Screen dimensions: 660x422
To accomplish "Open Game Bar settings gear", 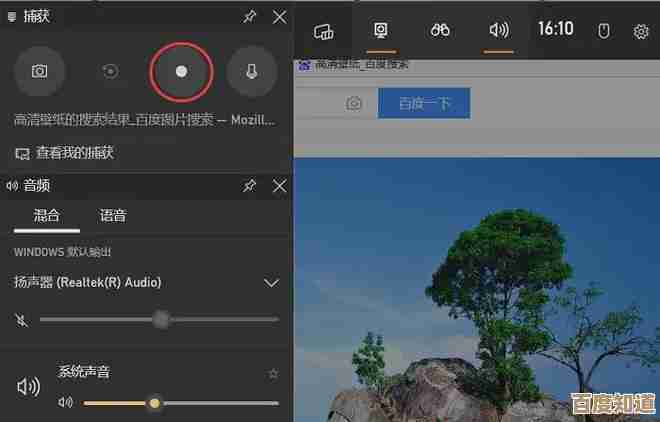I will pyautogui.click(x=641, y=31).
